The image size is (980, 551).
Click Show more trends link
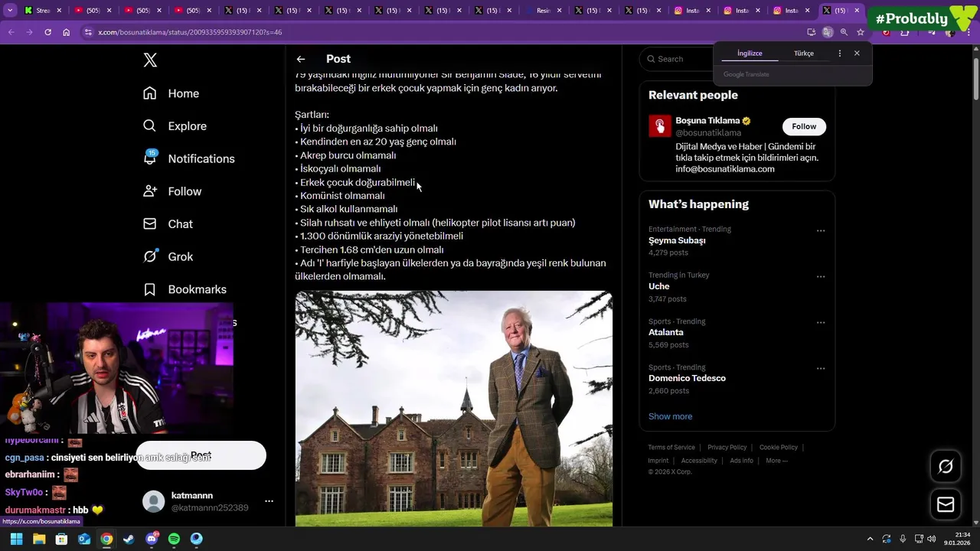(670, 416)
